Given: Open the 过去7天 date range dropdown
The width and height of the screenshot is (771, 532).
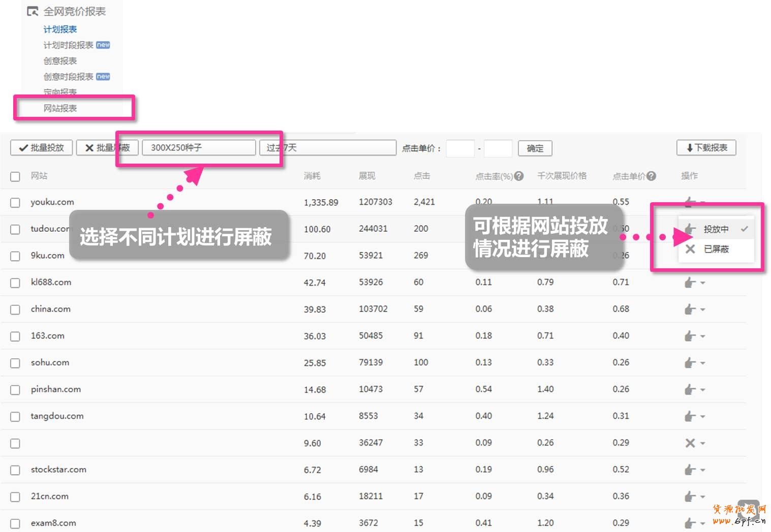Looking at the screenshot, I should point(327,147).
